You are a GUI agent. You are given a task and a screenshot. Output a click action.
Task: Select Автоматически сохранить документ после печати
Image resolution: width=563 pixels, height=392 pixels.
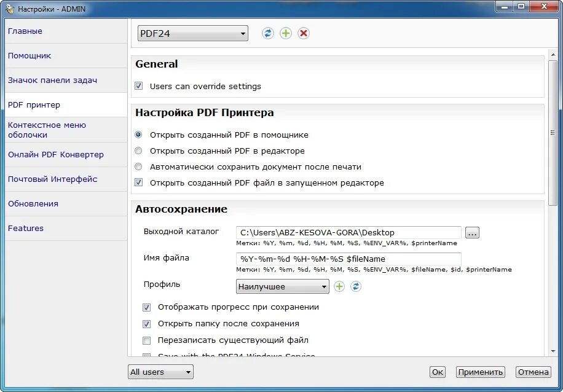point(138,167)
